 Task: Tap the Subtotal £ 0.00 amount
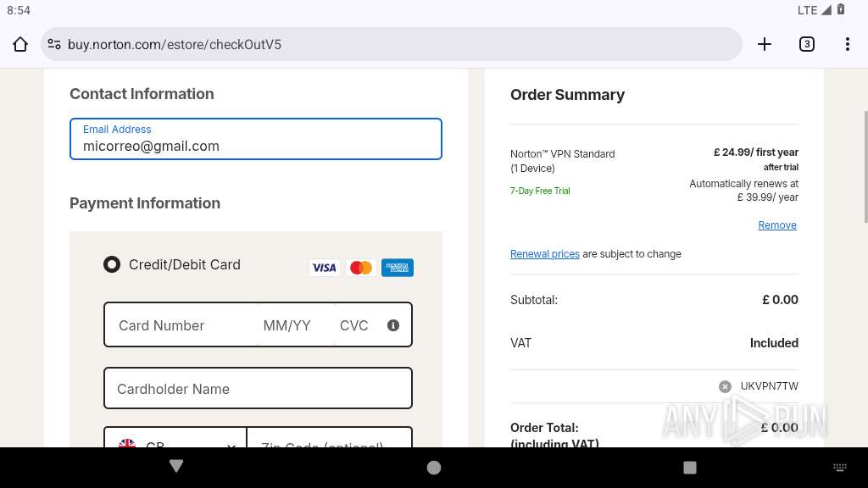click(780, 300)
